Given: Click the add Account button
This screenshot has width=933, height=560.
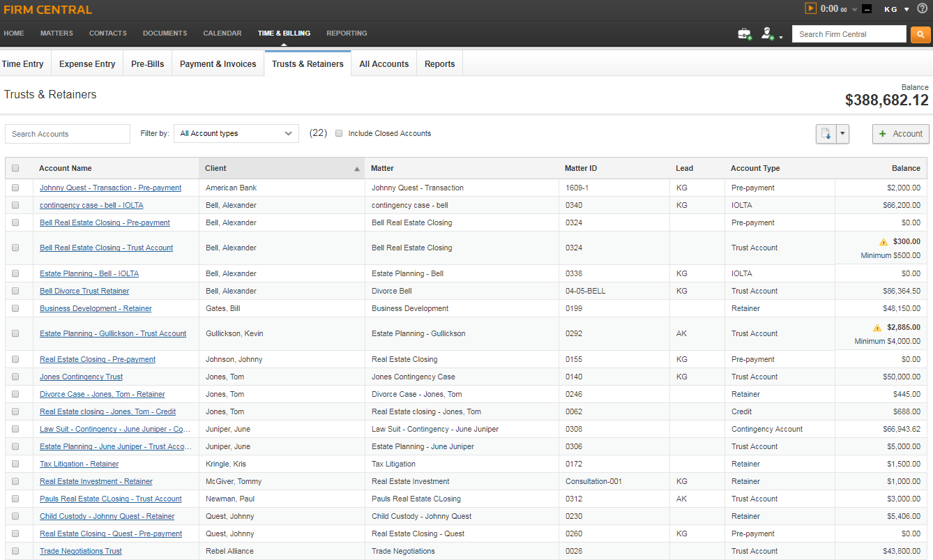Looking at the screenshot, I should (900, 134).
